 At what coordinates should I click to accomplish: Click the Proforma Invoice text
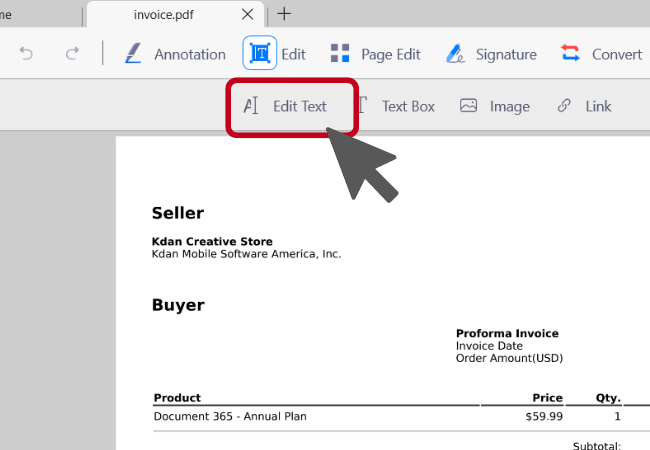pos(507,333)
